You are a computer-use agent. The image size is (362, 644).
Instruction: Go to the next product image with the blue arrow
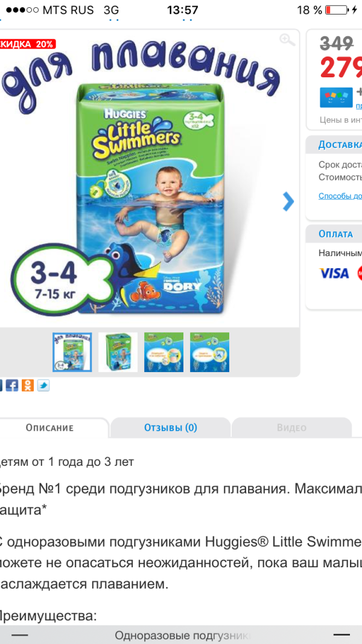288,201
